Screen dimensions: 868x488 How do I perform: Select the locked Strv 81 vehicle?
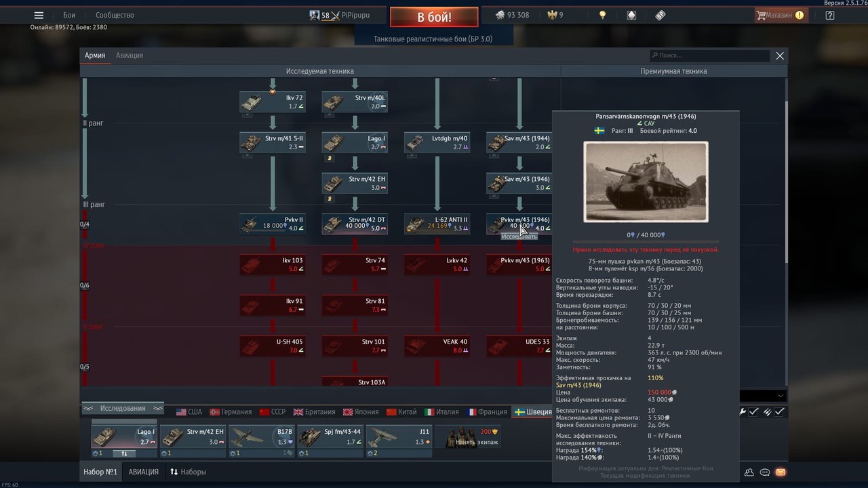point(355,306)
